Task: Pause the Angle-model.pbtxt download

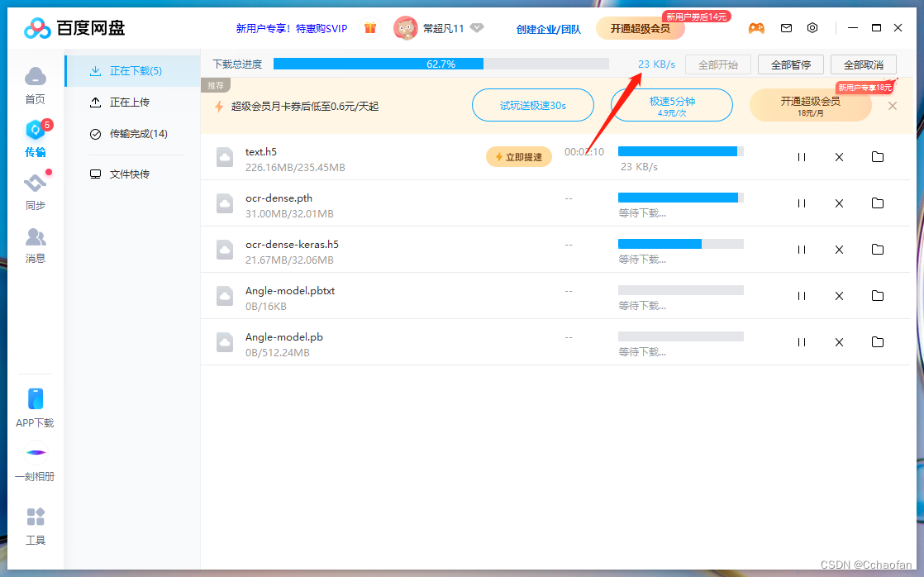Action: point(802,296)
